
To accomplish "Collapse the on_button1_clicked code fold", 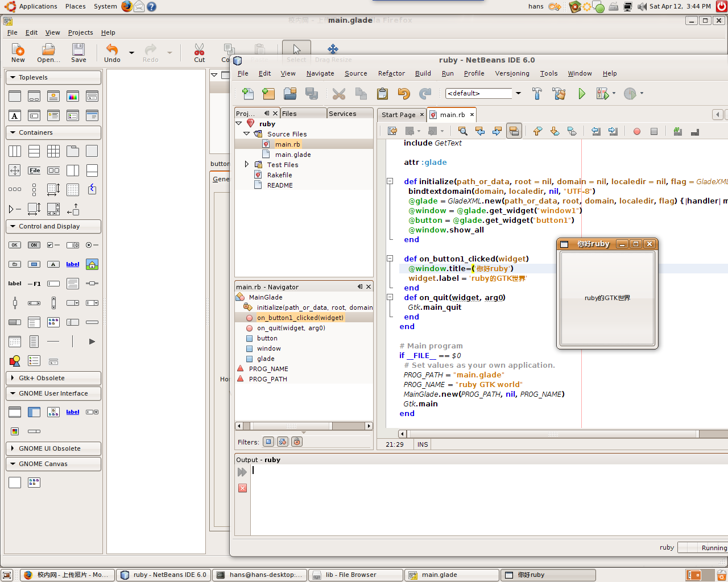I will coord(390,258).
